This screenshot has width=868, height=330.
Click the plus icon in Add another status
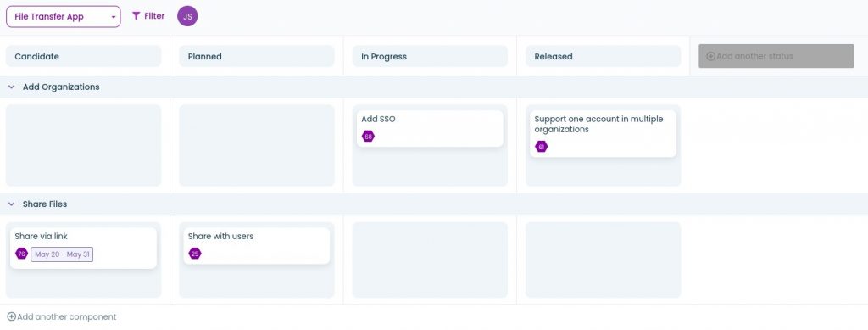(x=711, y=56)
